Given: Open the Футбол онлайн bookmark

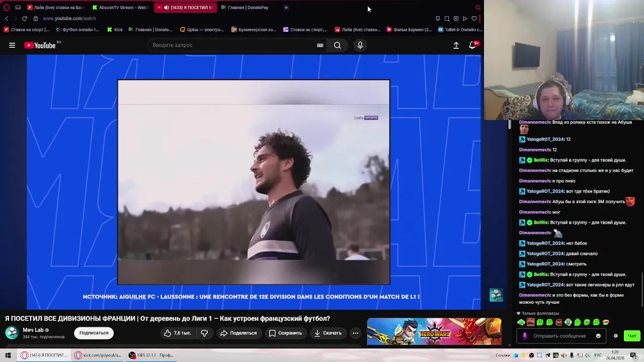Looking at the screenshot, I should tap(77, 30).
